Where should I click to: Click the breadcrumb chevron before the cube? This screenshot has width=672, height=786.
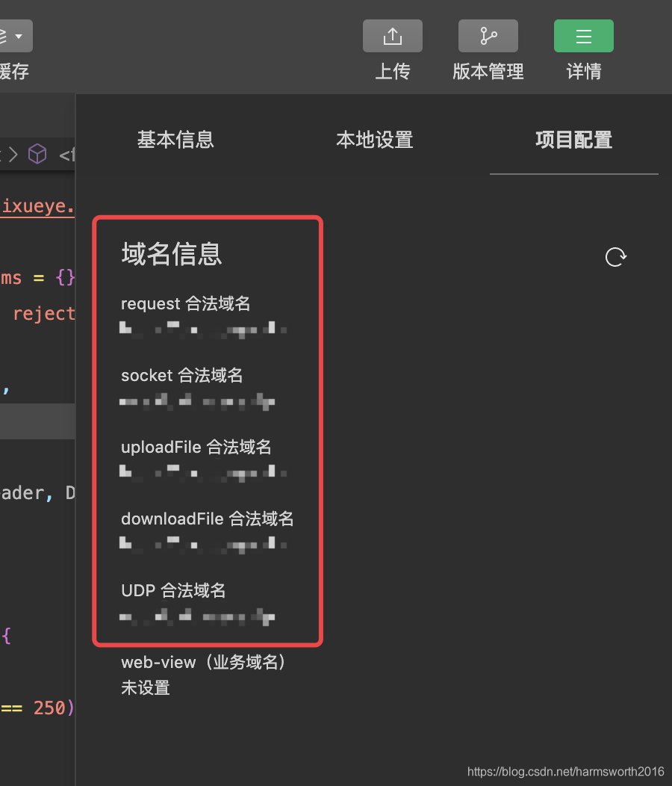[13, 155]
